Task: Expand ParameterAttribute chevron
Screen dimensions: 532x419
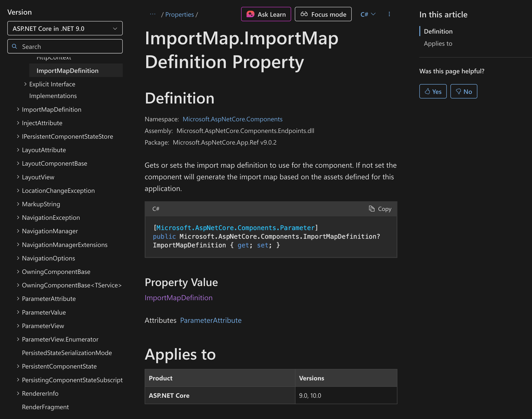Action: point(18,299)
